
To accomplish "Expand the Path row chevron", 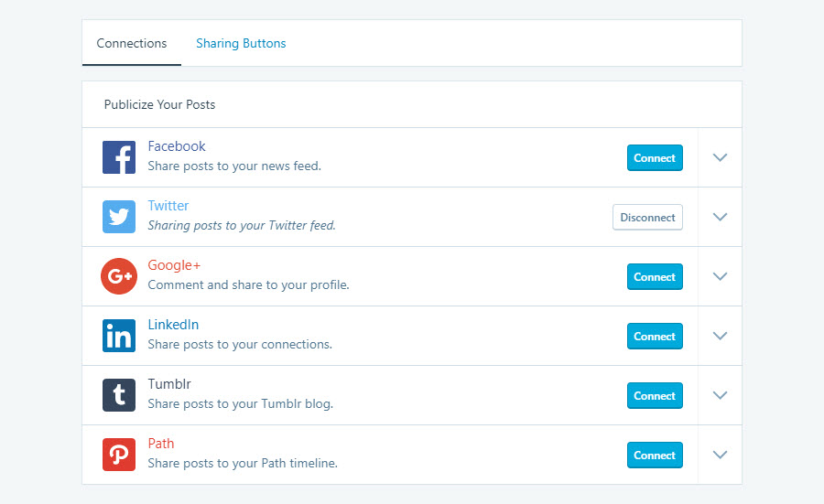I will point(720,455).
